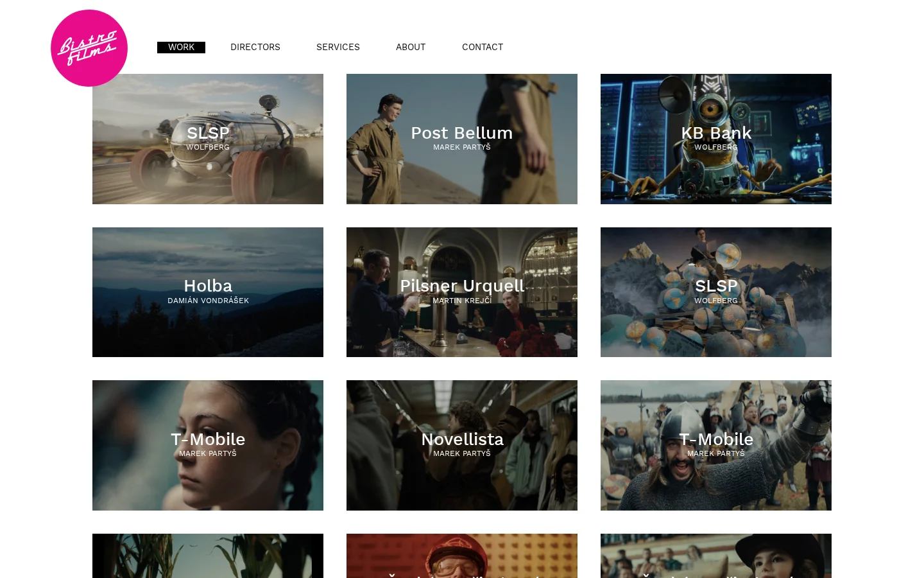Open the KB Bank robot thumbnail
This screenshot has height=578, width=924.
coord(716,139)
